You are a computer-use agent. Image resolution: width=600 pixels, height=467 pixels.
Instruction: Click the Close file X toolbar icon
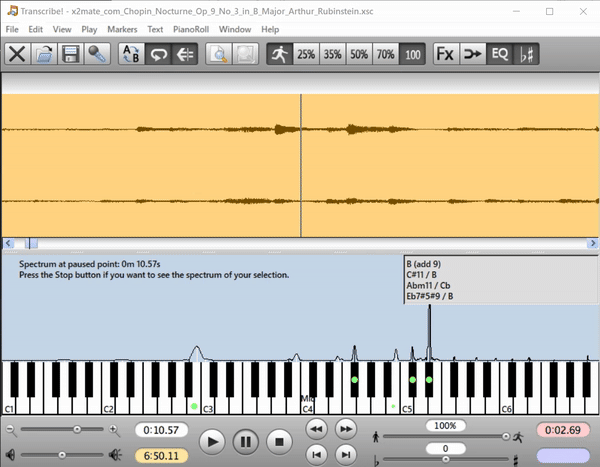[x=17, y=54]
